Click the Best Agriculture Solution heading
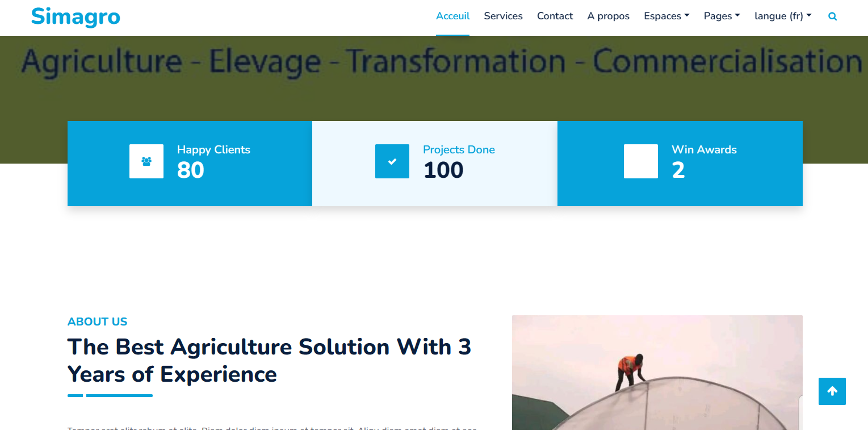 pos(269,360)
